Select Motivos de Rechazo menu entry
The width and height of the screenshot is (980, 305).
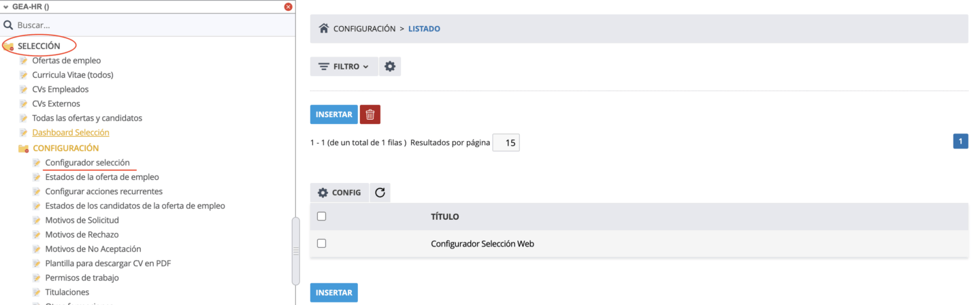pos(82,235)
